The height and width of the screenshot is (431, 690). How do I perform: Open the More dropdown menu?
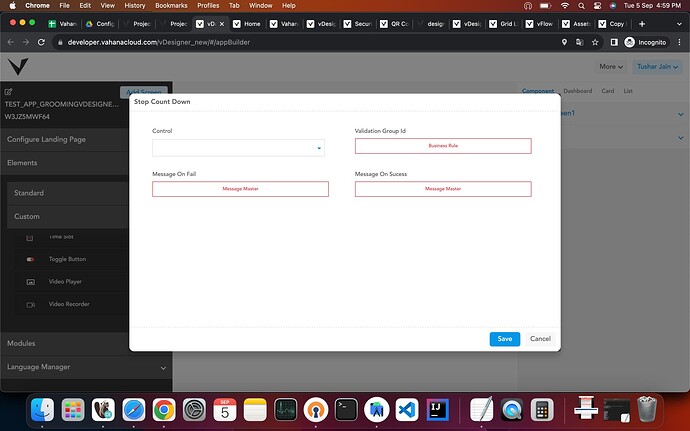click(611, 67)
